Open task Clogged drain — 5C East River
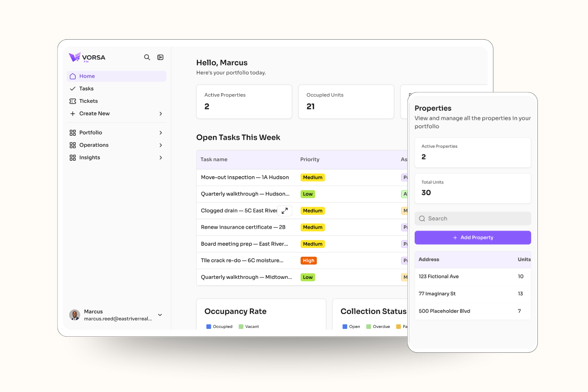 click(239, 211)
